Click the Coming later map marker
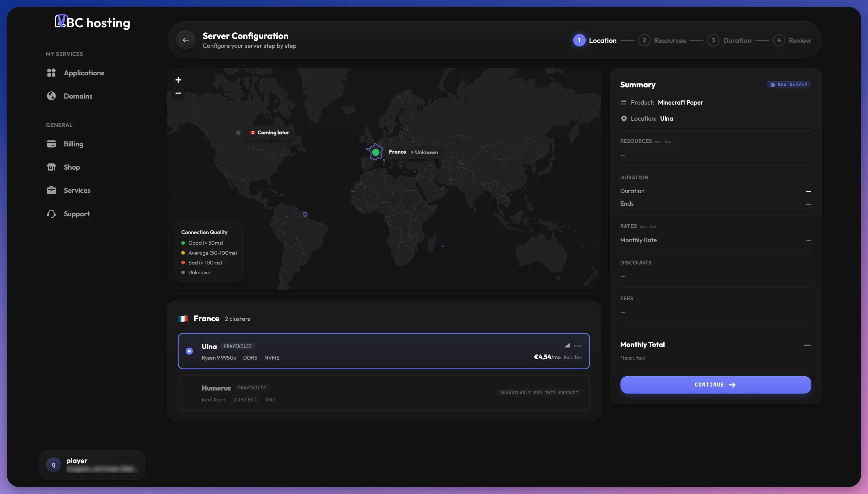 coord(238,133)
